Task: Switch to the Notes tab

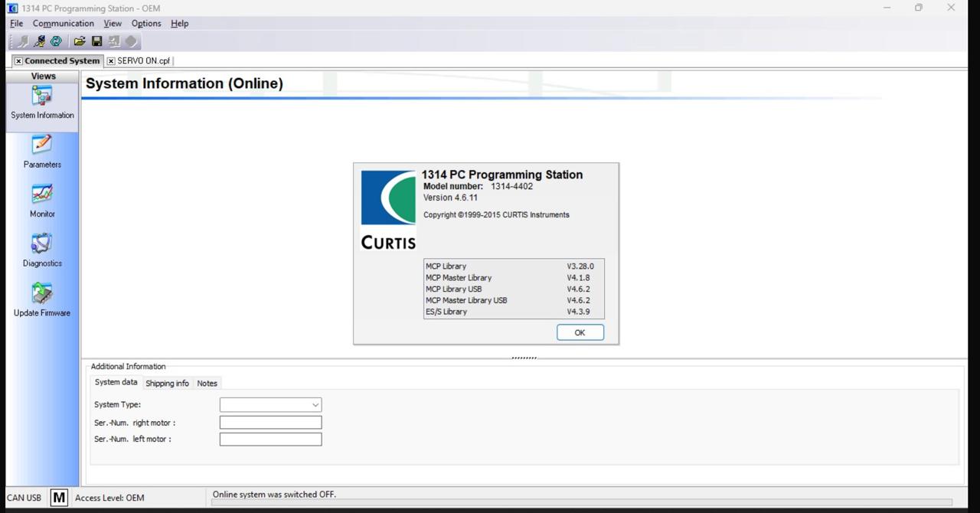Action: pos(207,384)
